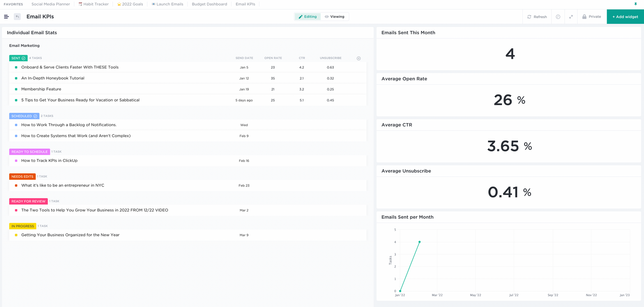Click the refresh icon

pos(529,17)
